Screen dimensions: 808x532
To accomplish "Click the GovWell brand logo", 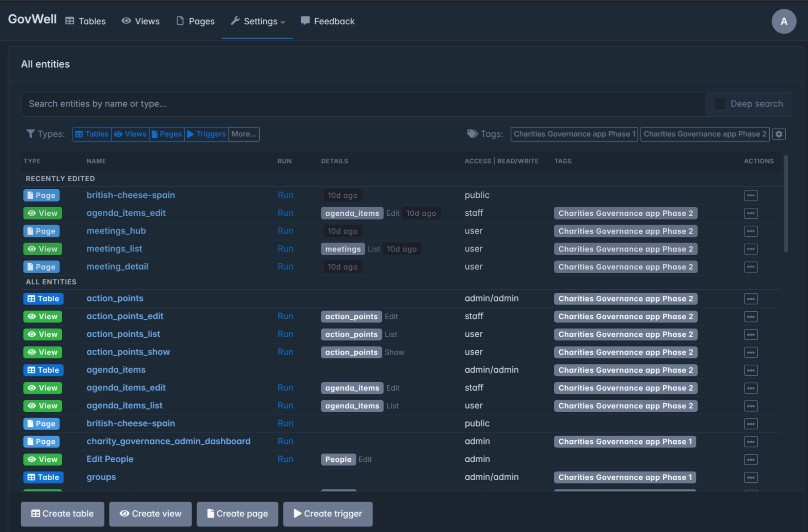I will [32, 19].
